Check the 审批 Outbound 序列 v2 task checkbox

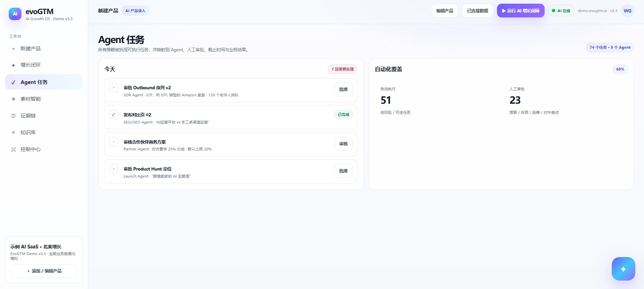(113, 87)
